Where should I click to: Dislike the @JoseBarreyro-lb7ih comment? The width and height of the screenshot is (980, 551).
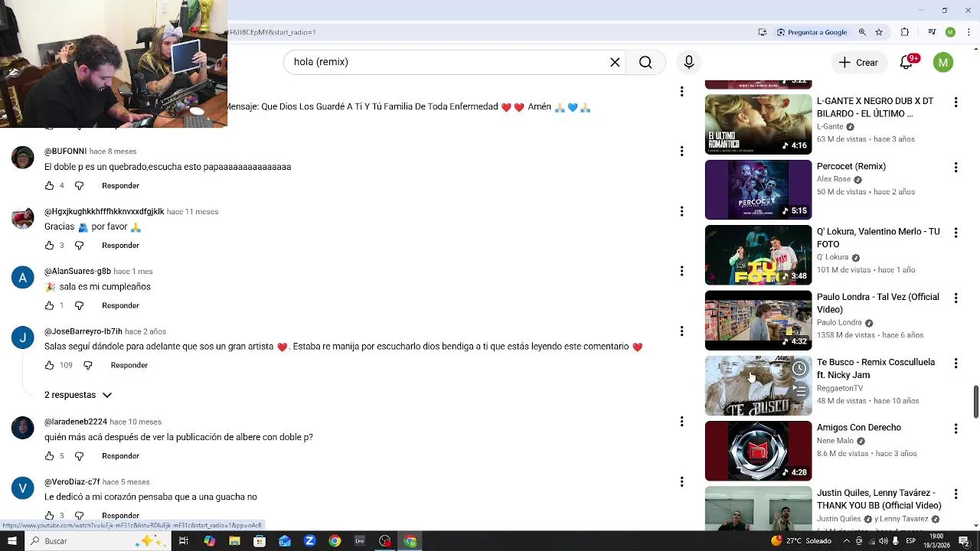point(87,366)
